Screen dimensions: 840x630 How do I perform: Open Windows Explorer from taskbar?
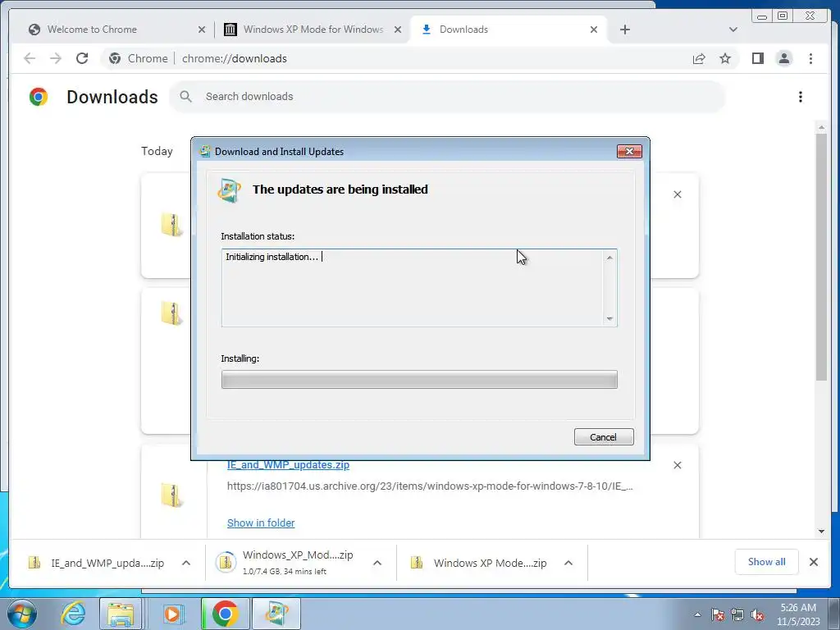[x=121, y=614]
